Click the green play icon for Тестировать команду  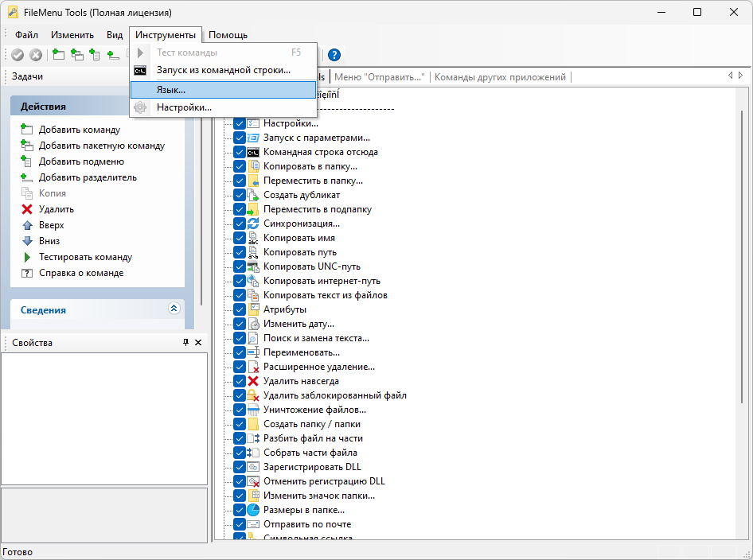click(x=27, y=257)
